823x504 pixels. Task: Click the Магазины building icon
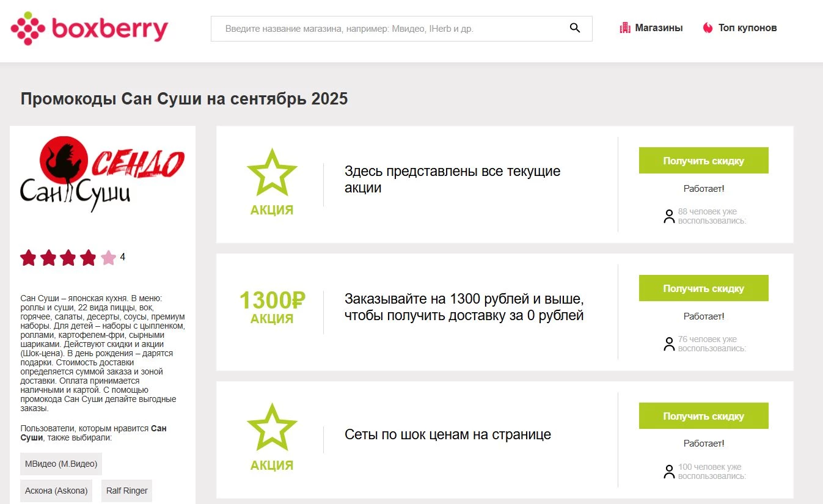coord(624,27)
